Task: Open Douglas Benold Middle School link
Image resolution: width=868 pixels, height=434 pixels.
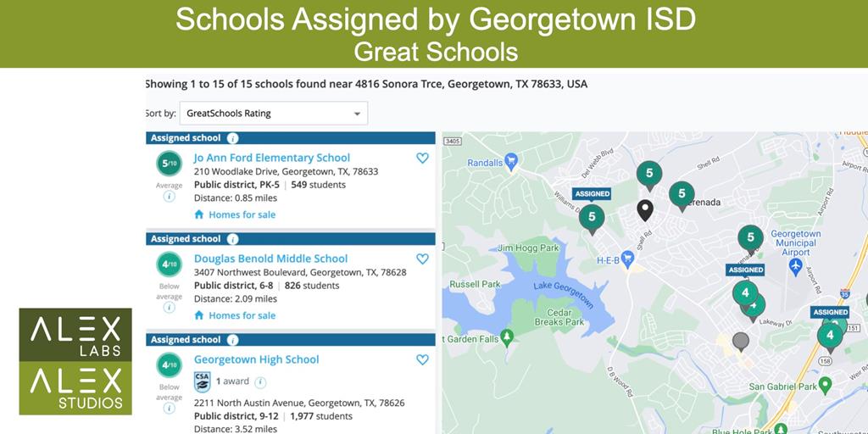Action: pyautogui.click(x=270, y=259)
